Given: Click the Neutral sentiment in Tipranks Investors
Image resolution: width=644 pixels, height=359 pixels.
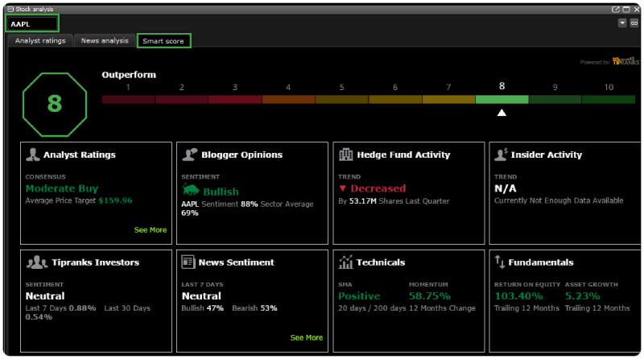Looking at the screenshot, I should click(x=45, y=295).
